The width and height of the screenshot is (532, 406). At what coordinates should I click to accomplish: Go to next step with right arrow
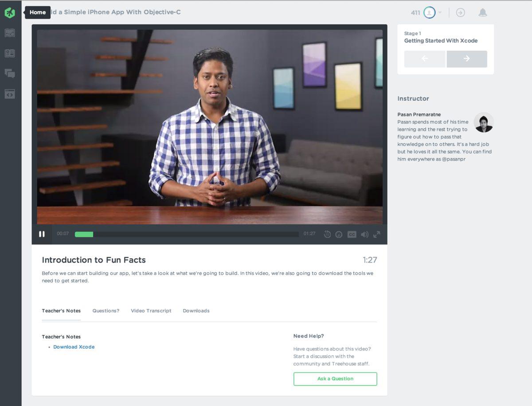(x=466, y=59)
